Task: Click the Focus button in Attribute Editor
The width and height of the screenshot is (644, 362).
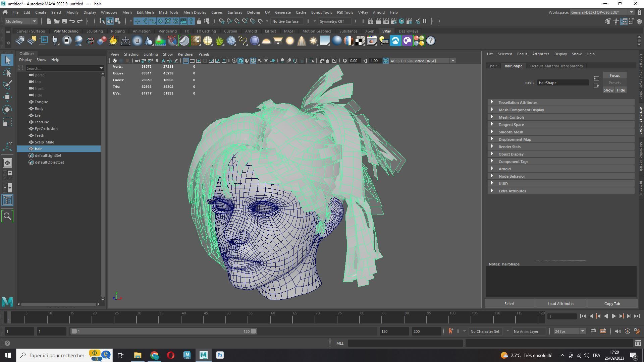Action: [614, 75]
